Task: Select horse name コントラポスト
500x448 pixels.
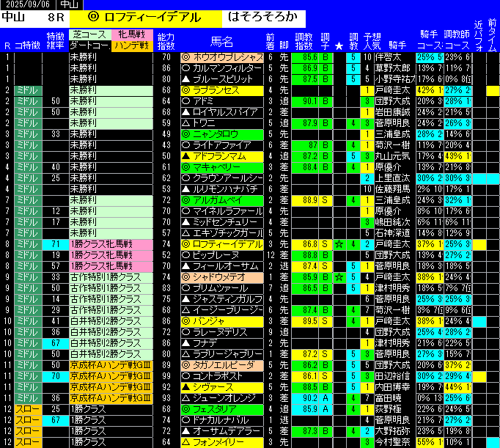Action: coord(222,376)
